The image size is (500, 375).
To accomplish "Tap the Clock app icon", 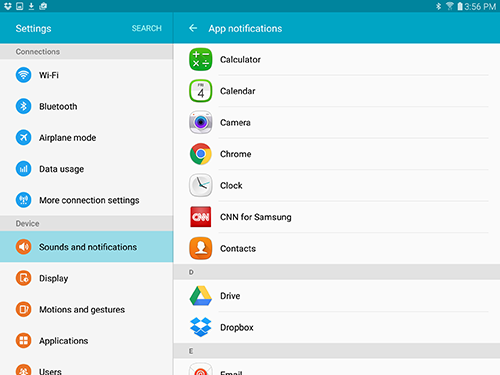I will 201,185.
